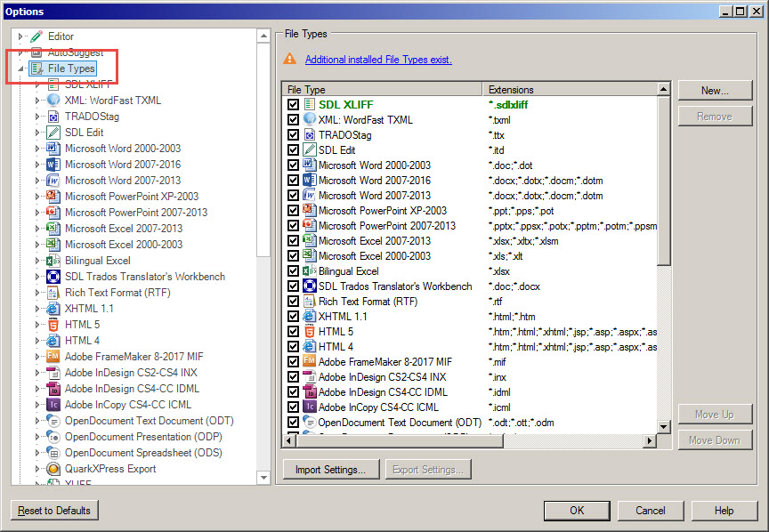Toggle the Microsoft Excel 2000-2003 checkbox
769x532 pixels.
tap(294, 256)
